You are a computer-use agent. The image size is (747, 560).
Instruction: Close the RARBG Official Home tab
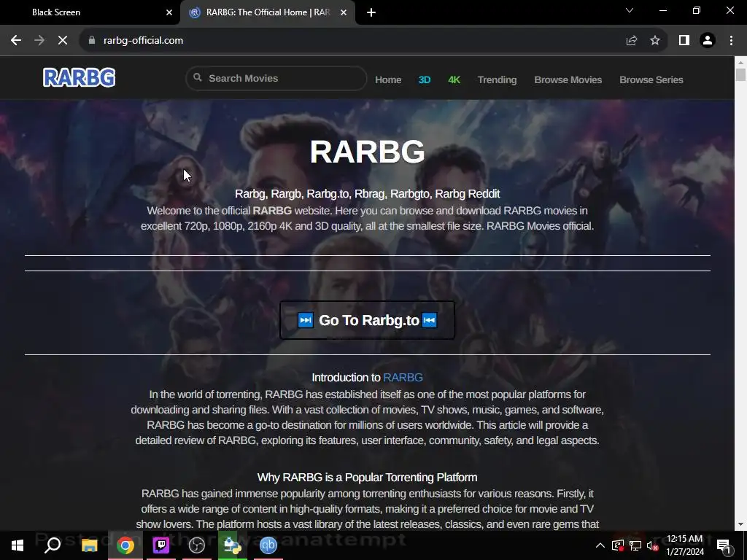[x=344, y=12]
